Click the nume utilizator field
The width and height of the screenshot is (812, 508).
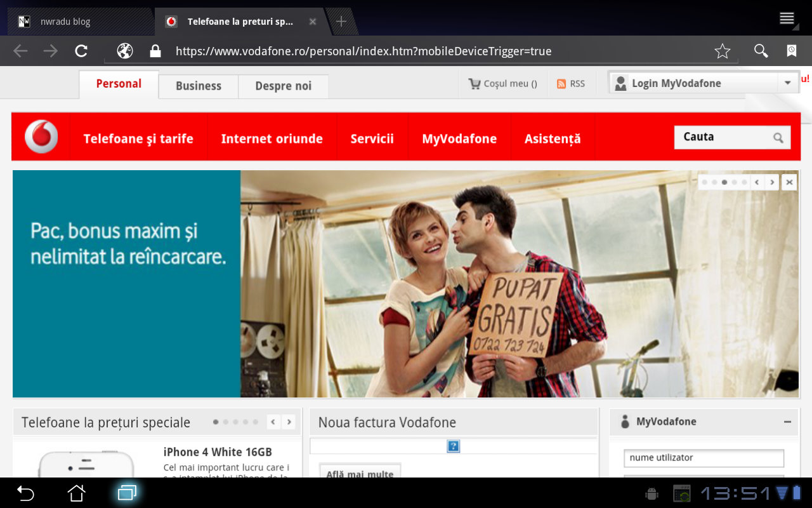704,458
